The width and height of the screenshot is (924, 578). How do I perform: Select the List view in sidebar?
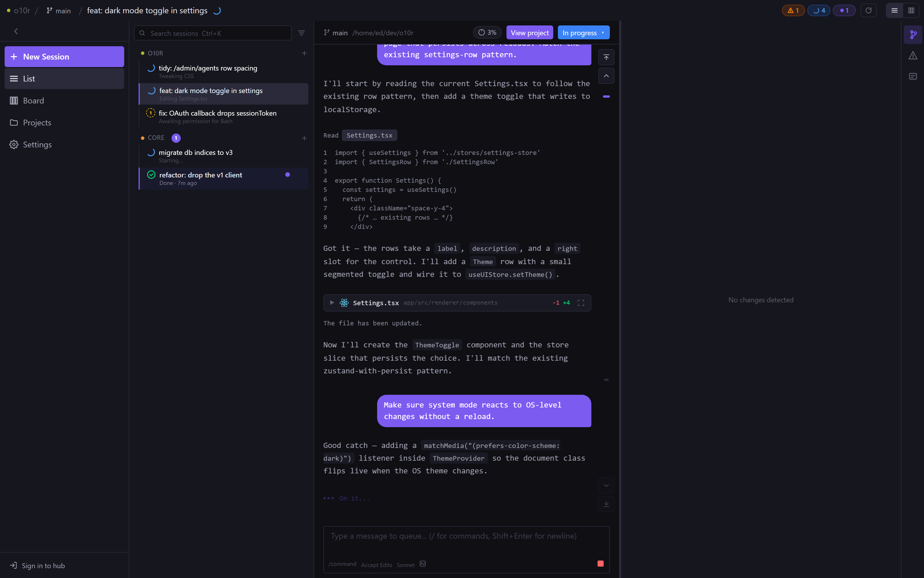[64, 79]
